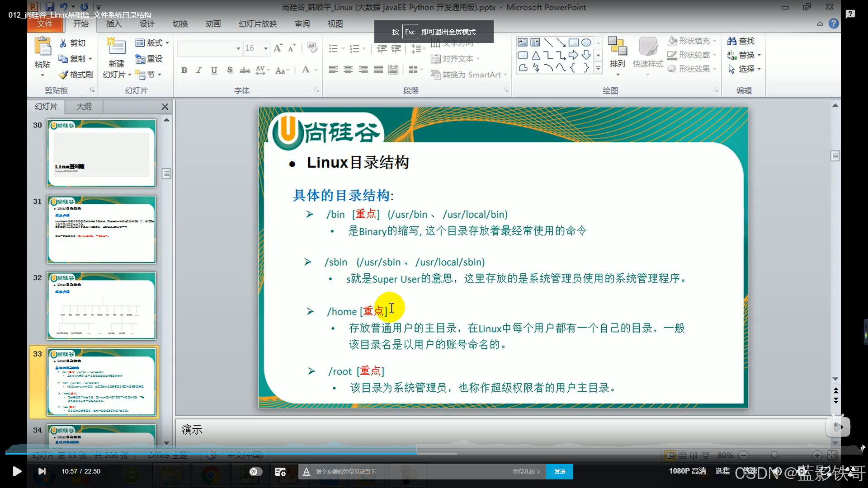Click the Italic formatting icon
Screen dimensions: 868x488
(x=199, y=70)
